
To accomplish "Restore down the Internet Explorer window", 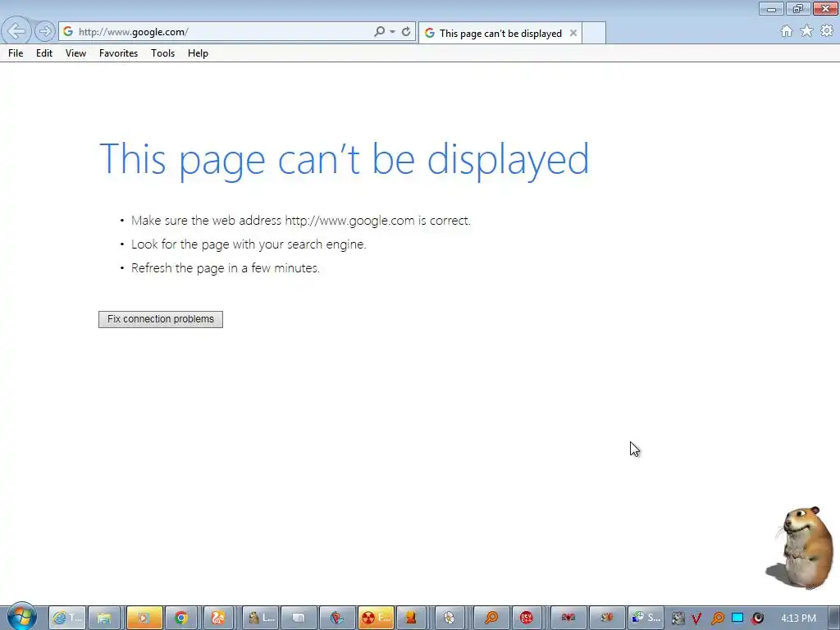I will [797, 8].
